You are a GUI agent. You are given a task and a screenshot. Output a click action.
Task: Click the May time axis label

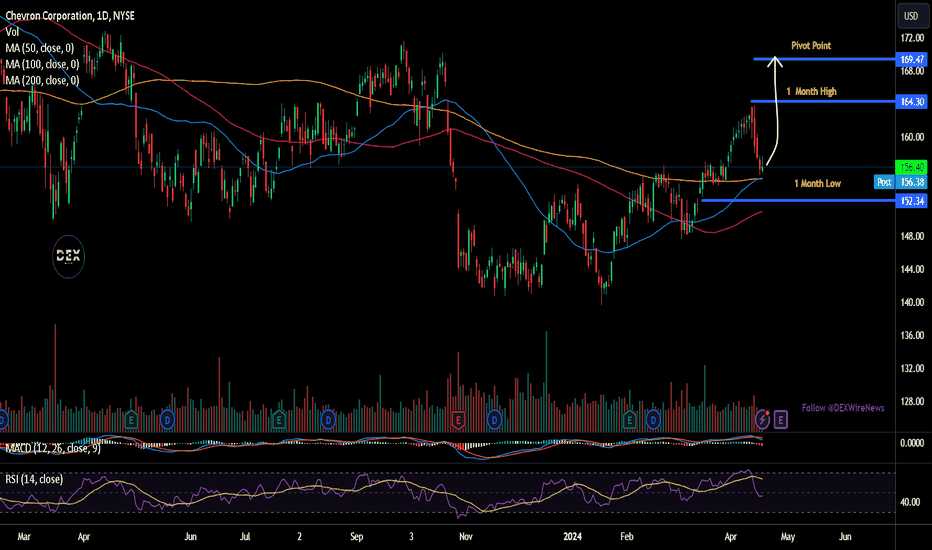(788, 536)
